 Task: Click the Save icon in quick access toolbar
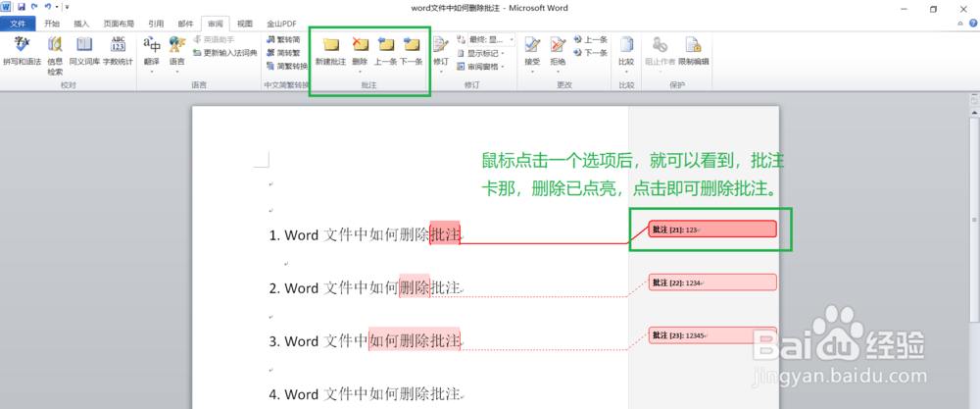[x=22, y=7]
